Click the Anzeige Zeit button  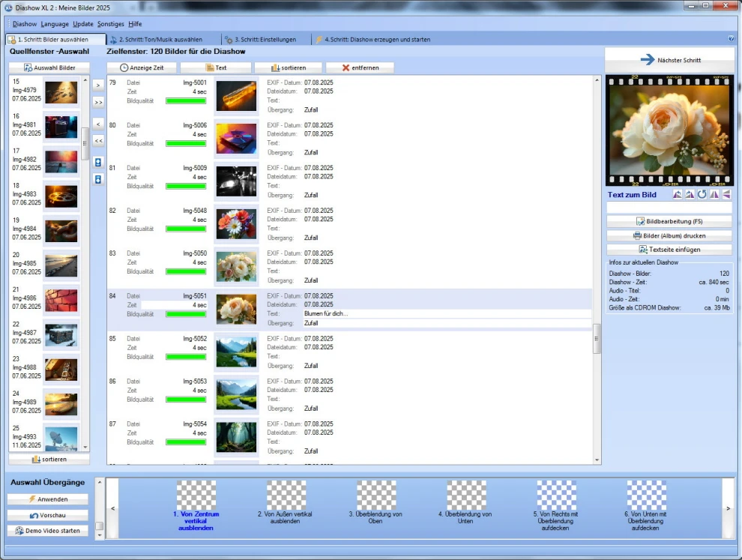[142, 67]
